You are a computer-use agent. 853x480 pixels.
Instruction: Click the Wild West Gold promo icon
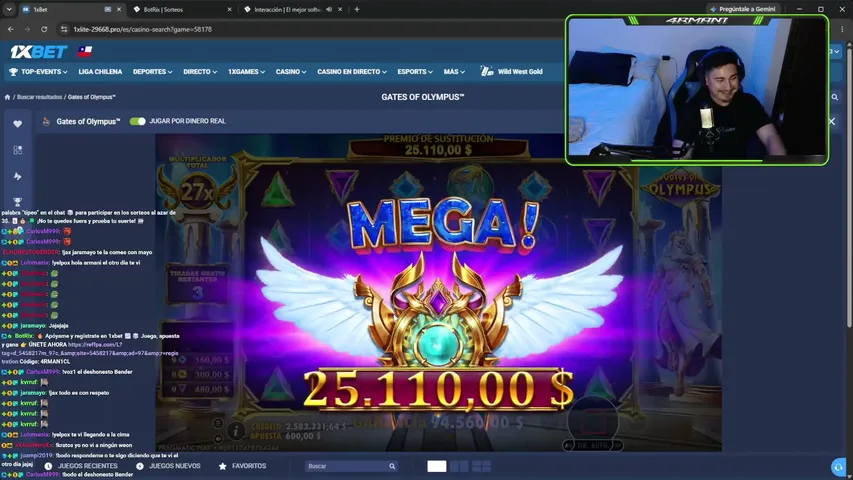tap(487, 71)
